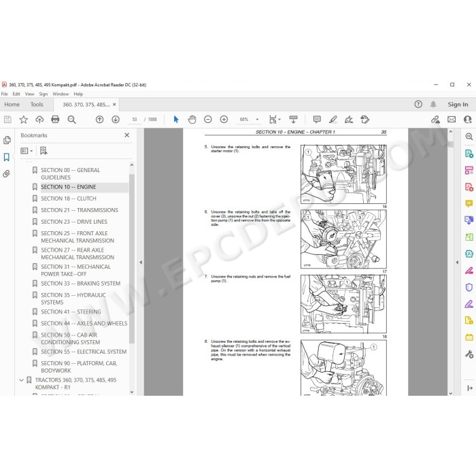Open the sign document pen icon

click(x=349, y=120)
